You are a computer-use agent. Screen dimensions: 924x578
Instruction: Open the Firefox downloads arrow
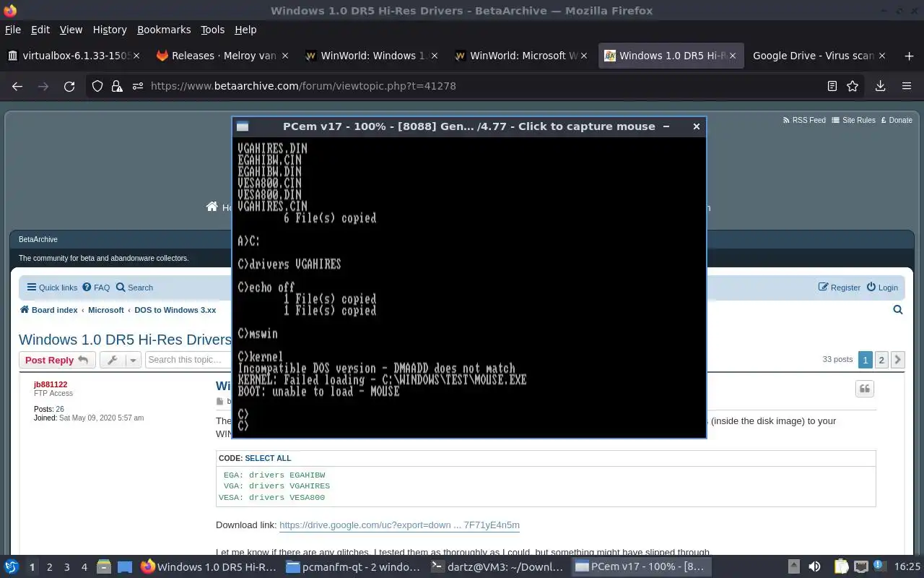[880, 86]
